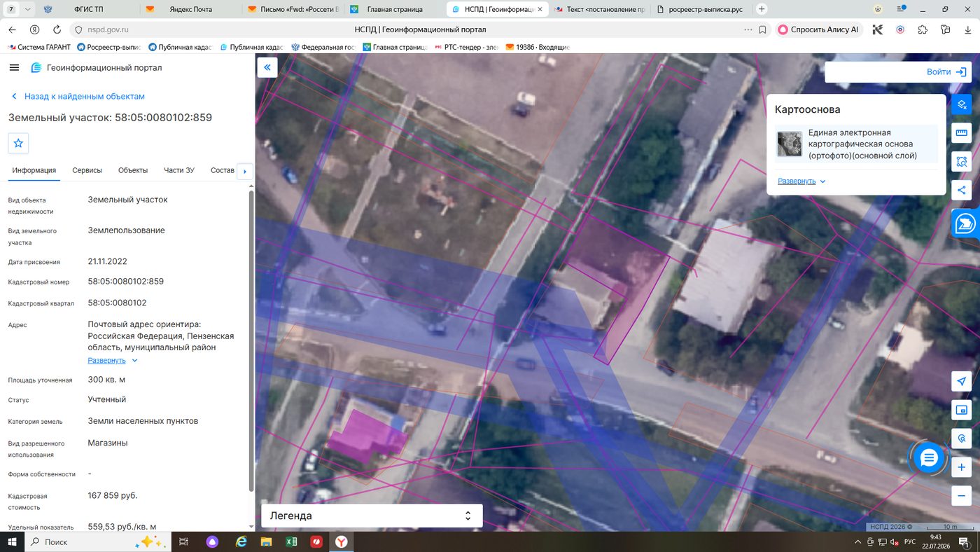The image size is (980, 552).
Task: Locate my position arrow button
Action: (x=962, y=382)
